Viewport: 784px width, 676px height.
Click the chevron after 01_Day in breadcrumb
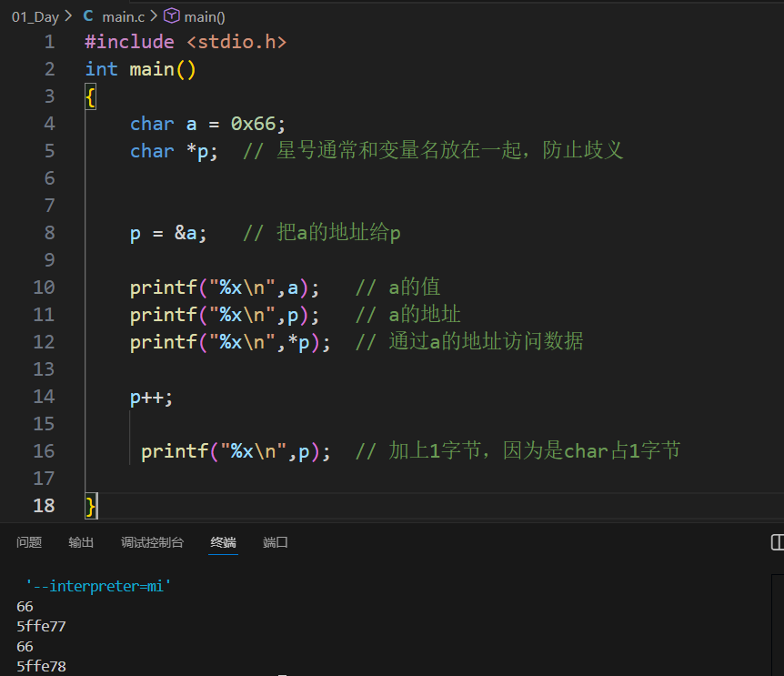coord(67,15)
